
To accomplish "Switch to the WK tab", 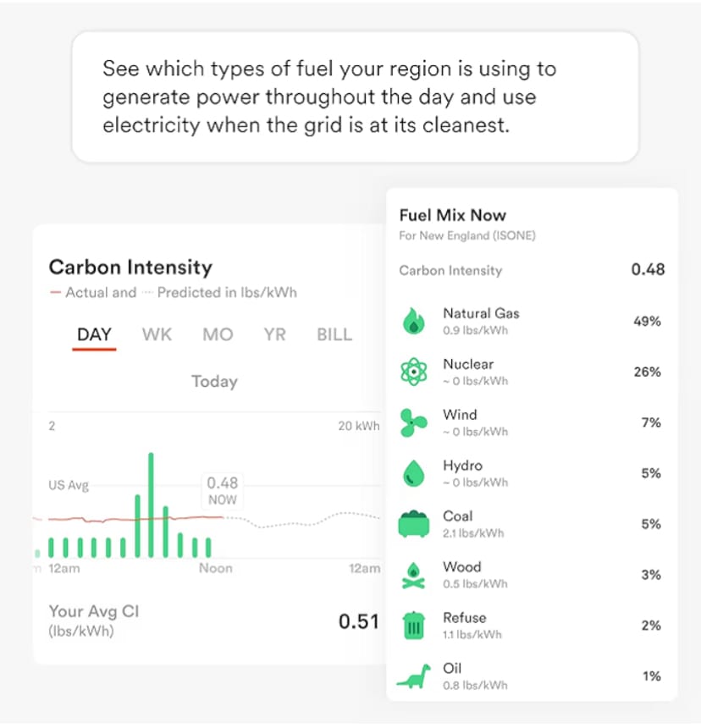I will tap(156, 334).
